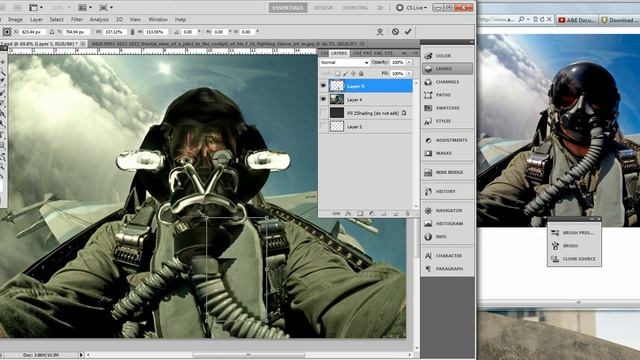Viewport: 640px width, 360px height.
Task: Toggle lock image pixels in the Layers panel
Action: [x=345, y=73]
